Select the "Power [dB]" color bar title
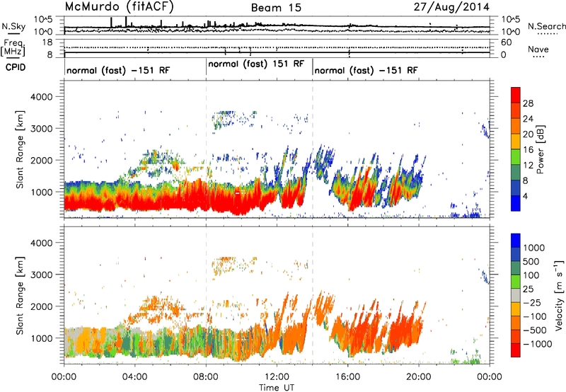 (541, 149)
